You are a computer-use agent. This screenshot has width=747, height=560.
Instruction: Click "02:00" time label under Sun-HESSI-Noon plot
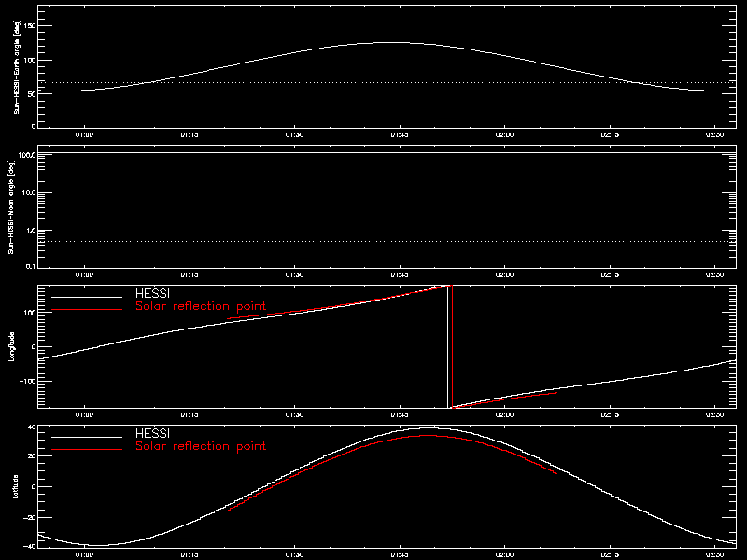[x=504, y=274]
